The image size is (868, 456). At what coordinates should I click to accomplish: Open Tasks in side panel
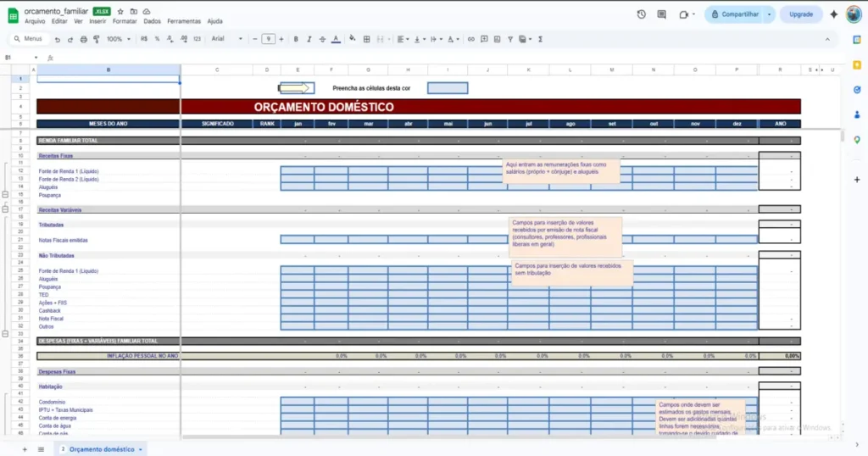click(x=857, y=90)
